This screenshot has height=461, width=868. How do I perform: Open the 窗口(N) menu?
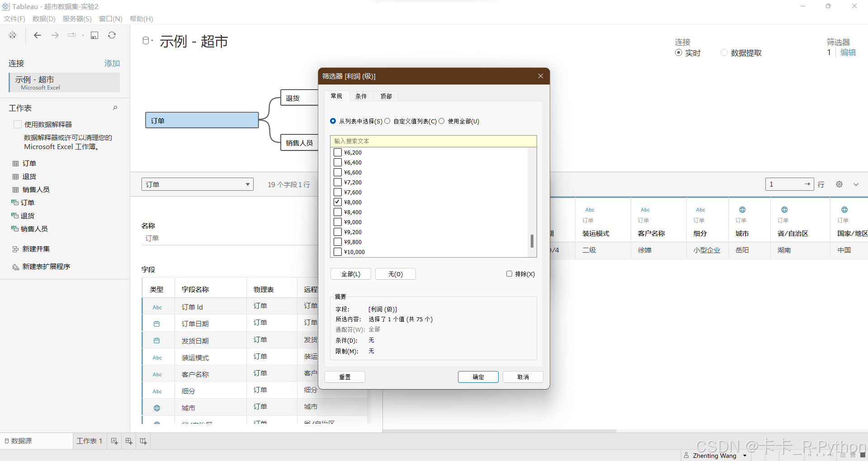click(111, 19)
